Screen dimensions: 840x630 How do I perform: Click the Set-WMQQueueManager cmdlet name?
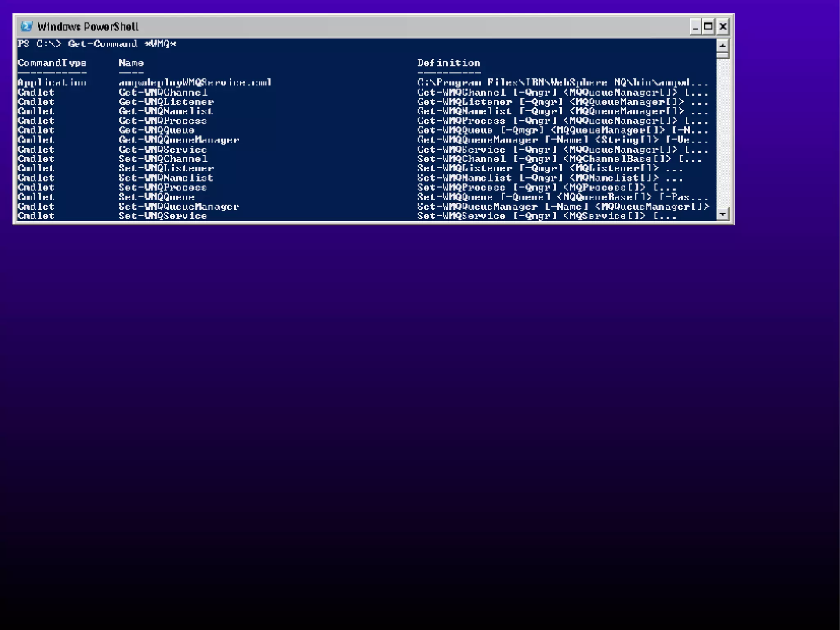(x=179, y=206)
